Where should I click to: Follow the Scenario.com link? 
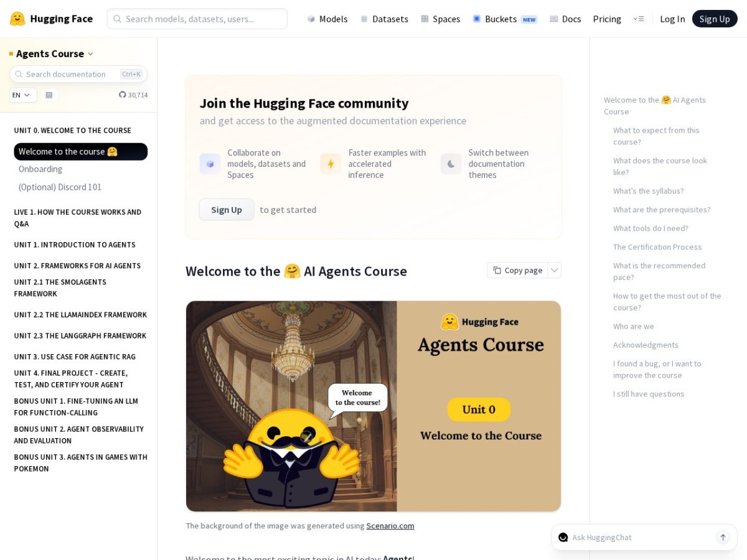click(390, 526)
